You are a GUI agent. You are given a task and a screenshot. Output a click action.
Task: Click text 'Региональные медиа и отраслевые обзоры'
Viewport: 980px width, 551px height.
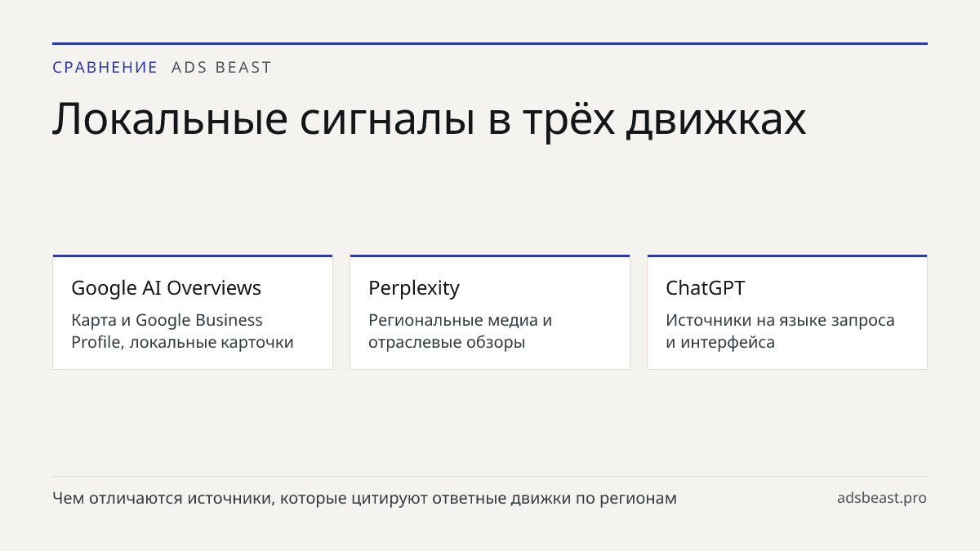(x=461, y=331)
